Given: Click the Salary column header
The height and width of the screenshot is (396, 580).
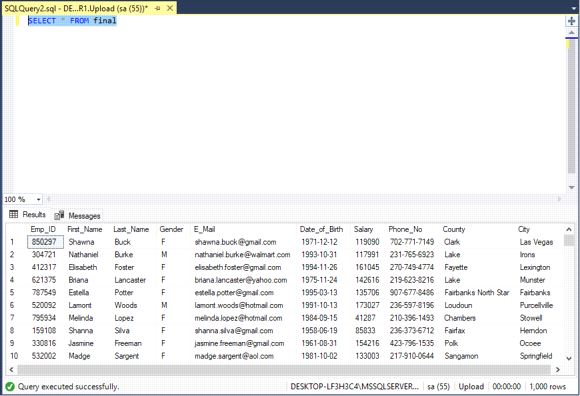Looking at the screenshot, I should tap(363, 229).
